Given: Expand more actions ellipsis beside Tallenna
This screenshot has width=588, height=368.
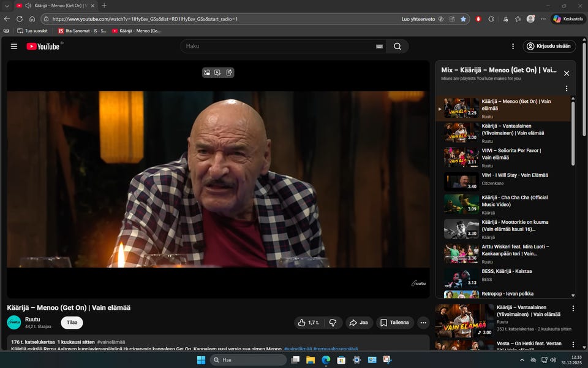Looking at the screenshot, I should tap(423, 323).
